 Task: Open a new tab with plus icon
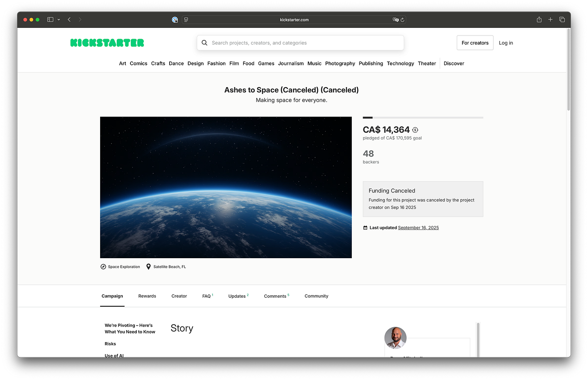click(550, 19)
